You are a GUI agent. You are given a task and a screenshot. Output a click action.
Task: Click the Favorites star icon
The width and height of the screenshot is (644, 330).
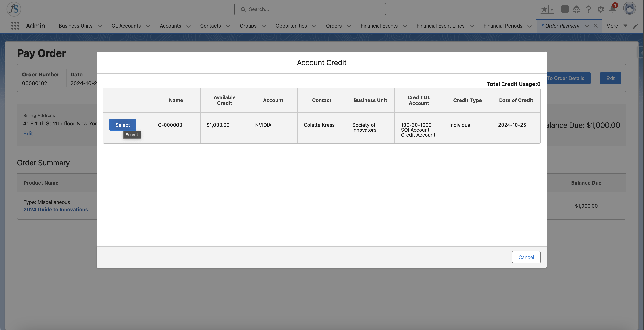tap(544, 9)
